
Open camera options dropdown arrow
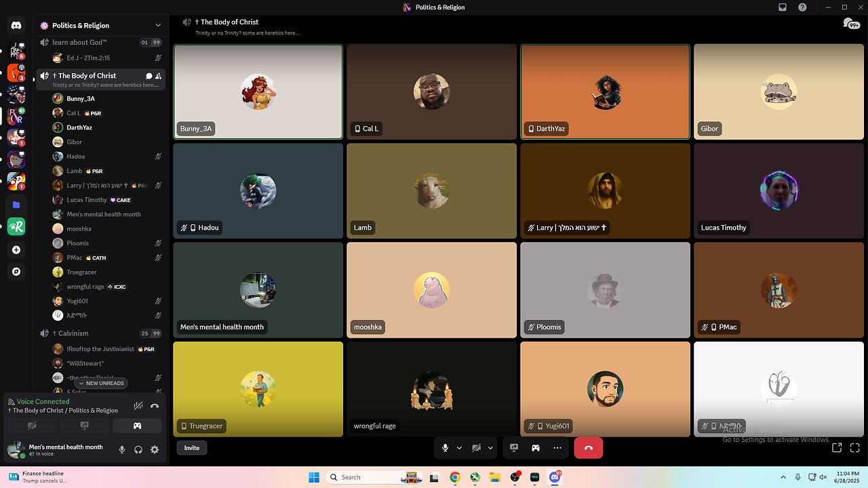[490, 447]
